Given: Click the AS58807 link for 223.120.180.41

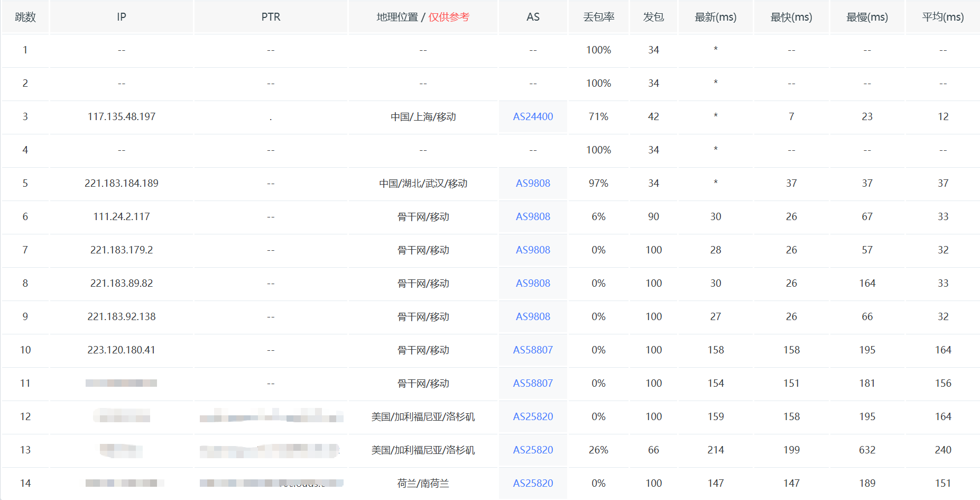Looking at the screenshot, I should (533, 350).
